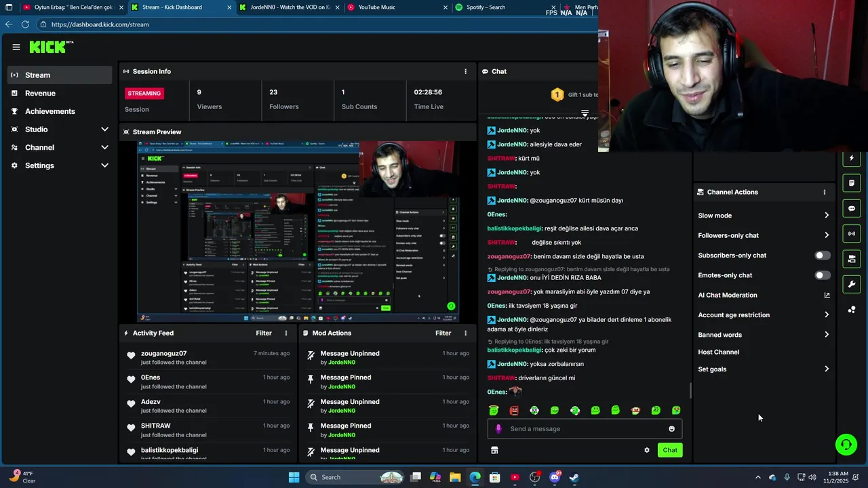This screenshot has width=868, height=488.
Task: Go to Stream in the sidebar
Action: 59,75
